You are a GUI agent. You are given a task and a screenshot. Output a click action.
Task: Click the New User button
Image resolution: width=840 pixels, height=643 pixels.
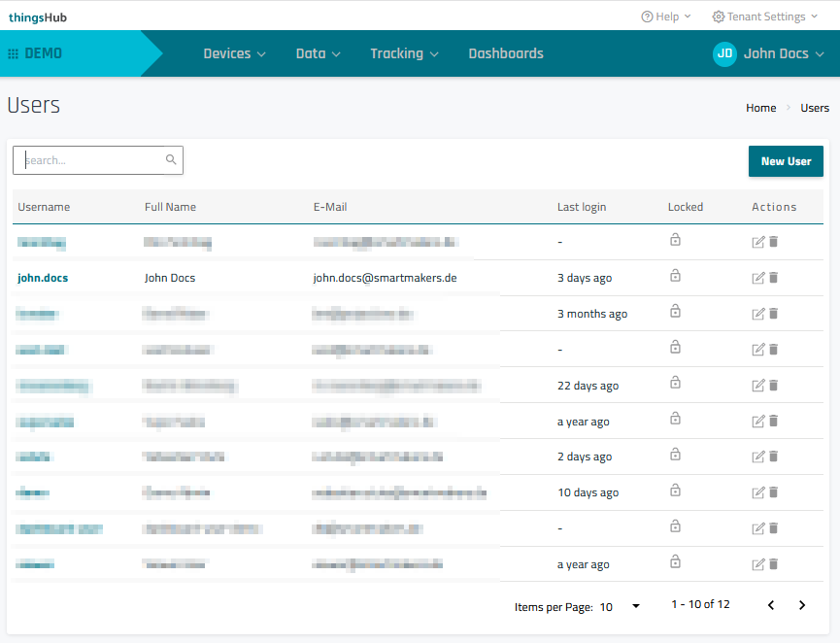click(786, 161)
